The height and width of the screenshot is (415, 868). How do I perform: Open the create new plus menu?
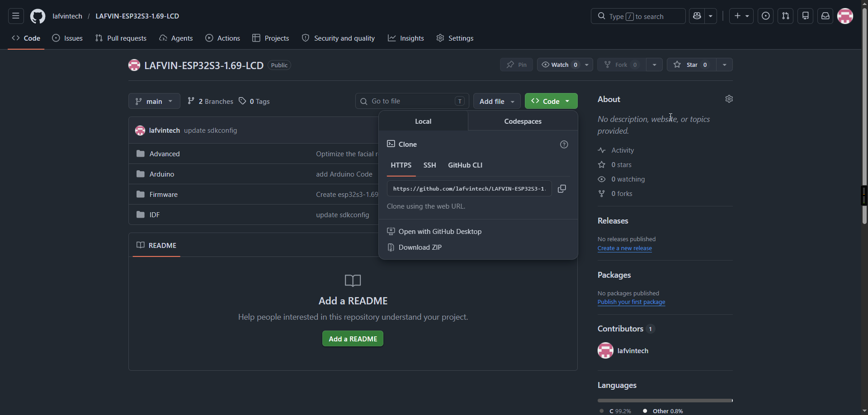pyautogui.click(x=741, y=16)
